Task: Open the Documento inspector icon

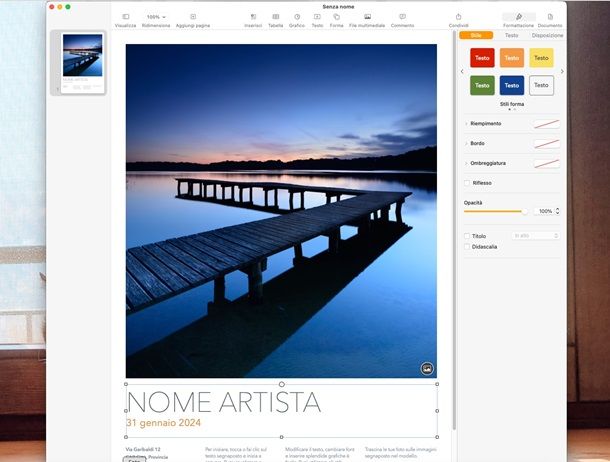Action: (550, 17)
